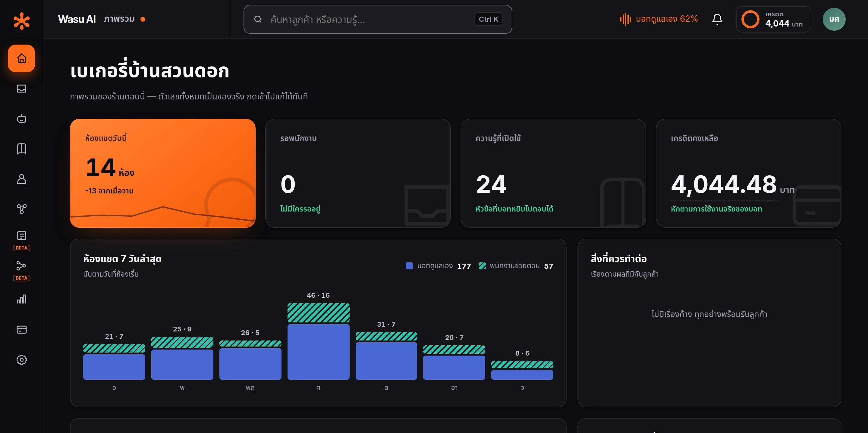This screenshot has width=868, height=433.
Task: Click the Tuesday อ bar labeled 21 · 7
Action: point(114,362)
